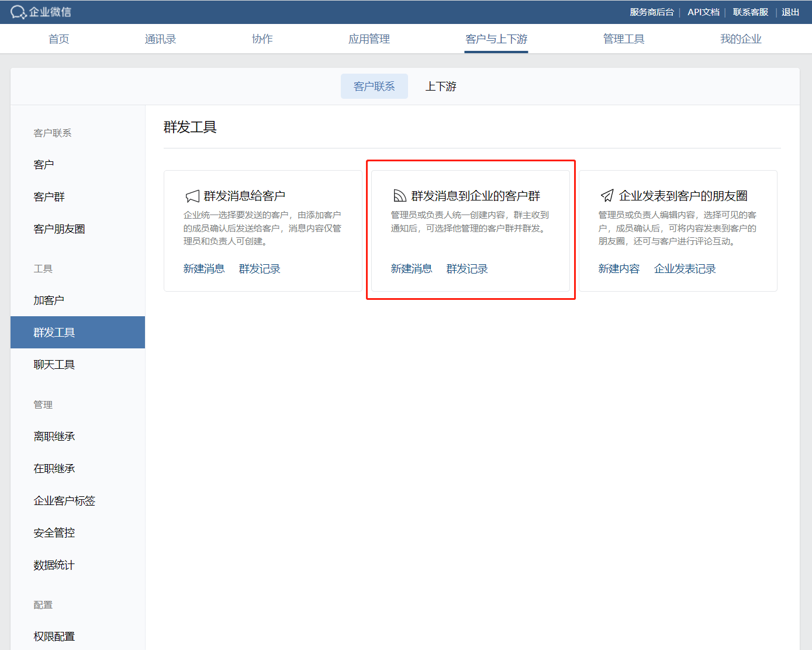Open 客户朋友圈 in the sidebar
The image size is (812, 650).
pos(78,229)
